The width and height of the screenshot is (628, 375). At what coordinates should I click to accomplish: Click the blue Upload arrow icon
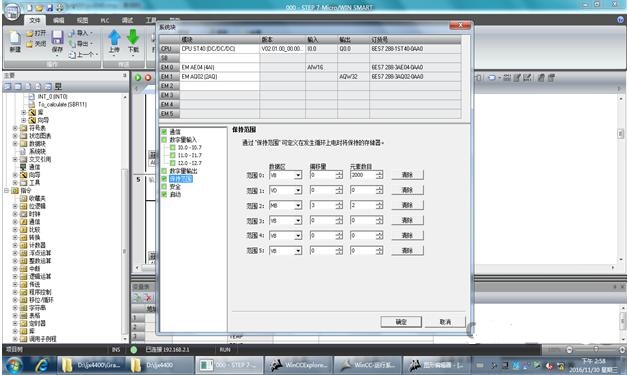(x=114, y=37)
